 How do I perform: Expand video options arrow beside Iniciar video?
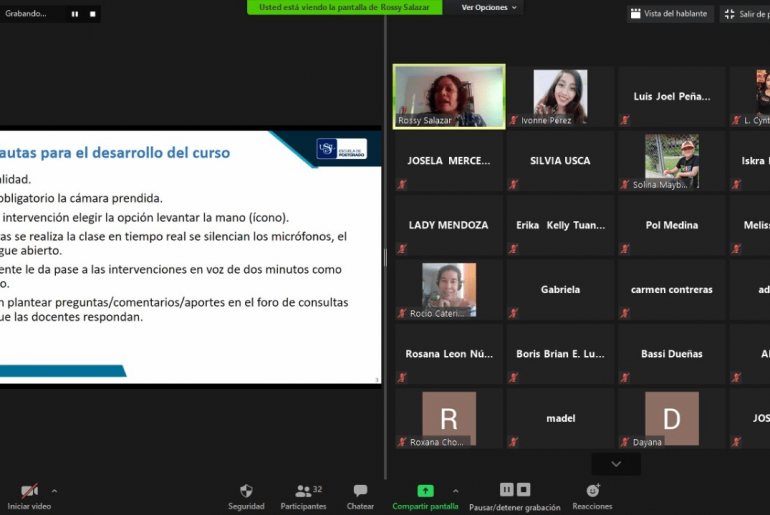pyautogui.click(x=54, y=491)
